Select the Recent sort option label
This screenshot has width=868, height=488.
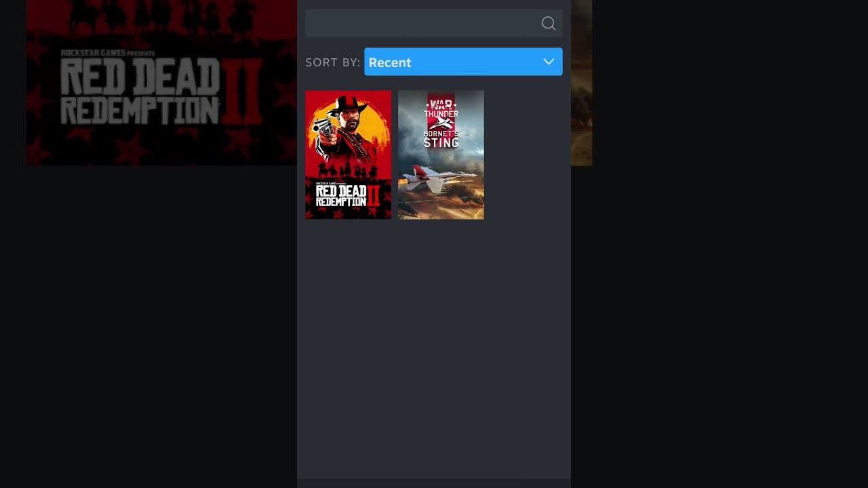tap(390, 62)
